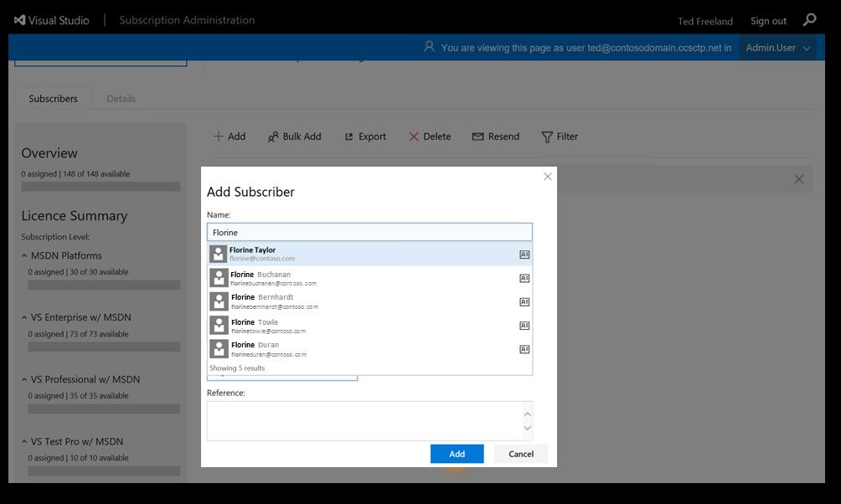
Task: Click the Reference box scroll down arrow
Action: (527, 428)
